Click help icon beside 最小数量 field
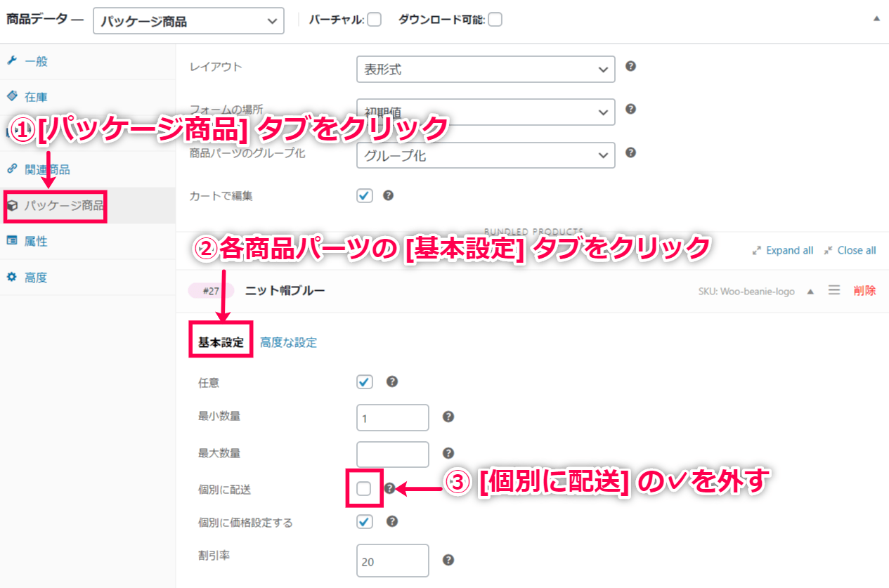The image size is (889, 588). tap(448, 417)
